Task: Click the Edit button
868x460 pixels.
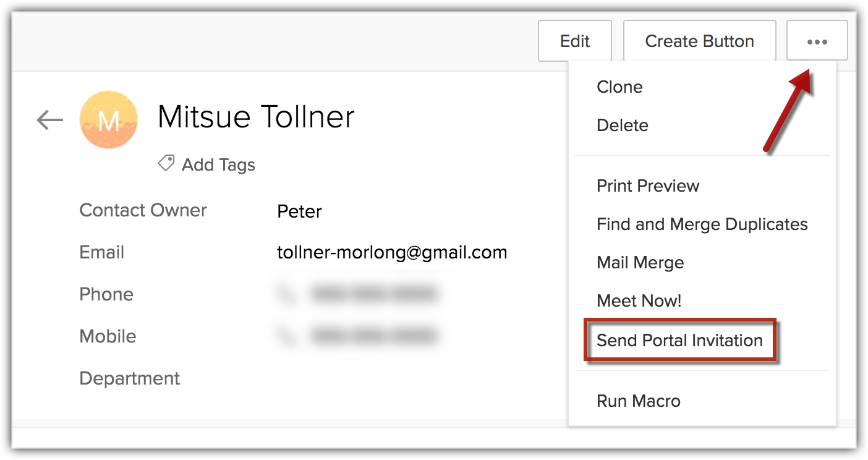Action: [574, 41]
